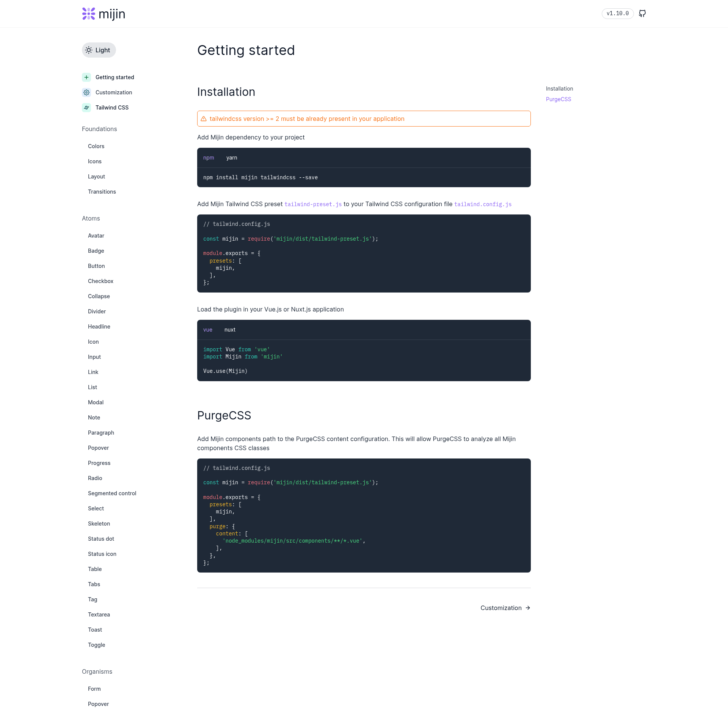The image size is (728, 726).
Task: Click the Tailwind CSS wave icon
Action: [x=86, y=108]
